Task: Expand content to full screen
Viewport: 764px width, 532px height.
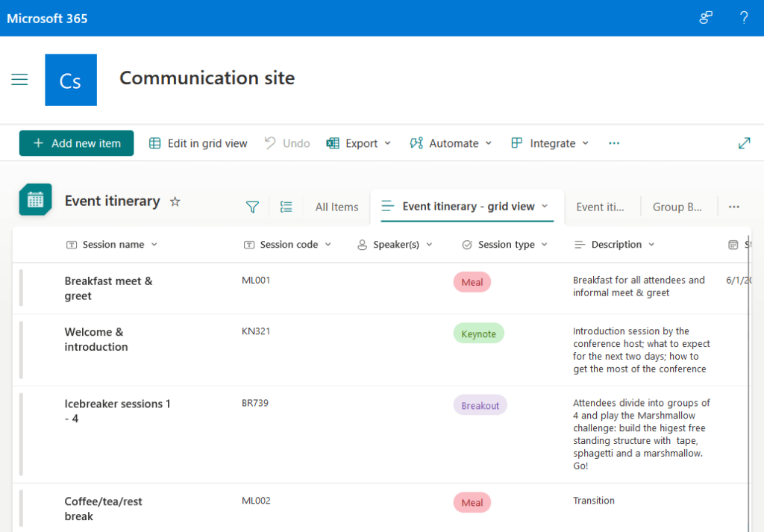Action: pyautogui.click(x=744, y=143)
